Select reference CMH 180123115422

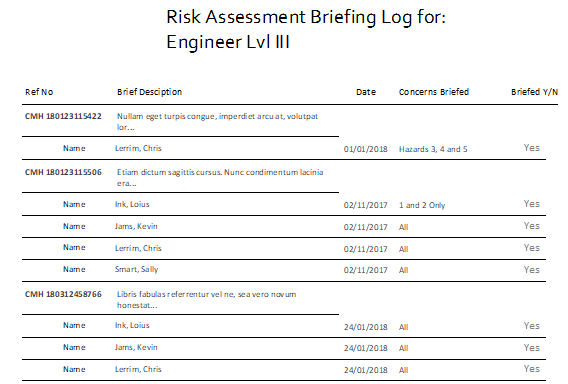pos(63,116)
